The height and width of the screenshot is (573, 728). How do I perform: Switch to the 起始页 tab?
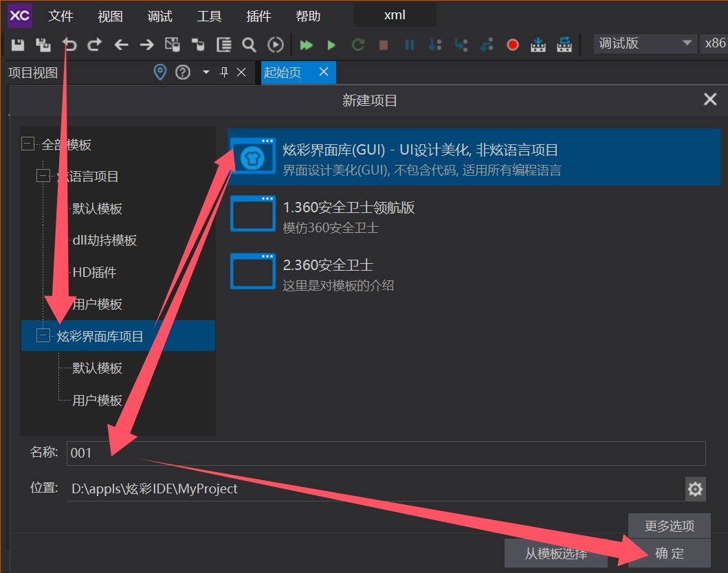(283, 72)
